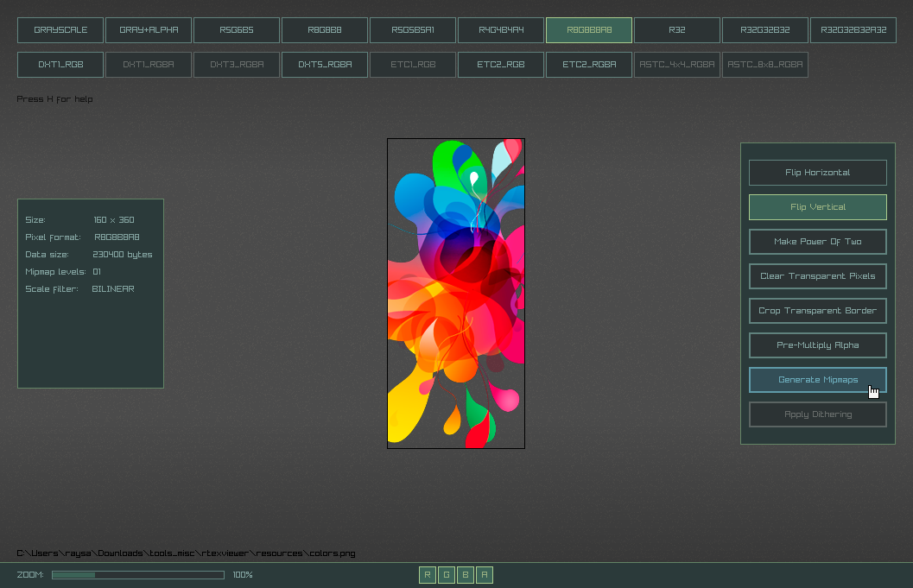Click the colorful texture preview image
This screenshot has width=913, height=588.
[456, 294]
